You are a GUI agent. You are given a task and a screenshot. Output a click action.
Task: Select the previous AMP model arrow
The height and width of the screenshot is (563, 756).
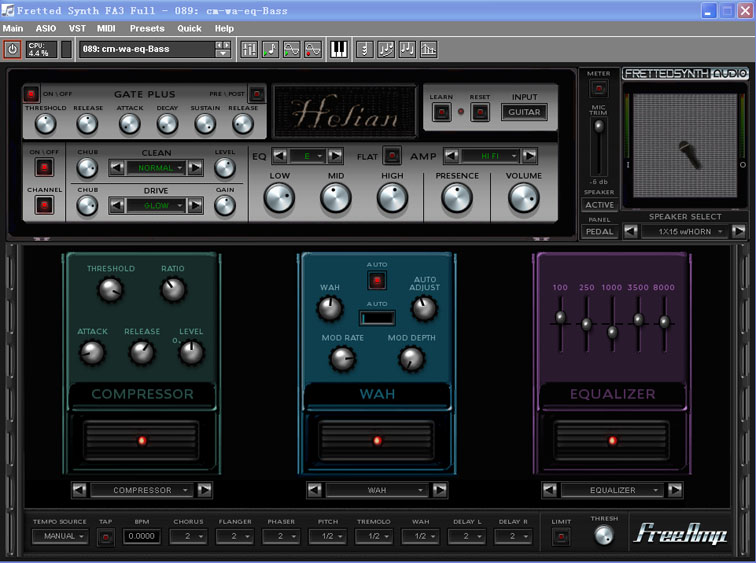point(451,156)
